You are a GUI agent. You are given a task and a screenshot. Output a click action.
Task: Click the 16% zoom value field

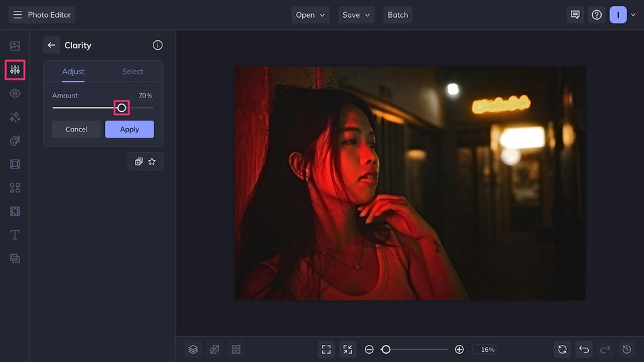484,349
